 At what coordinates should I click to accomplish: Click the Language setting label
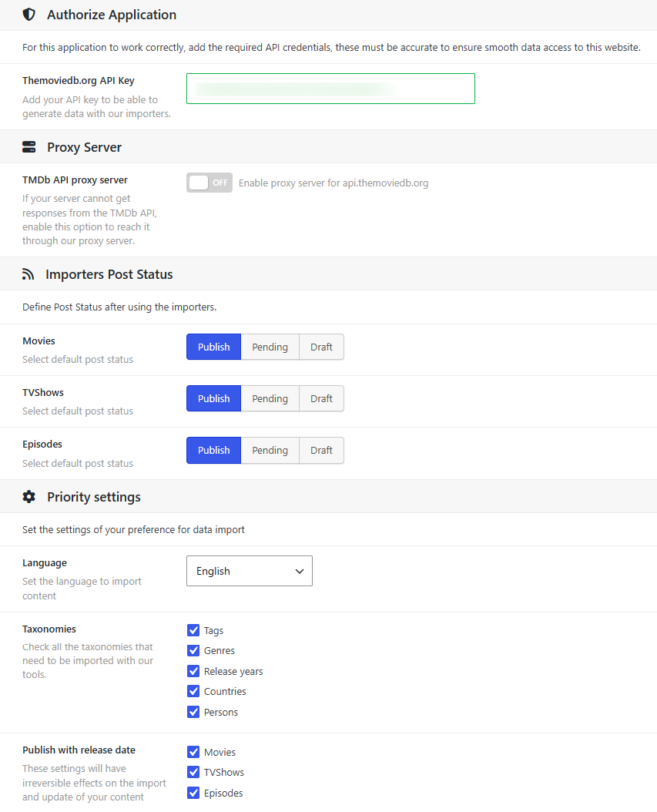45,563
